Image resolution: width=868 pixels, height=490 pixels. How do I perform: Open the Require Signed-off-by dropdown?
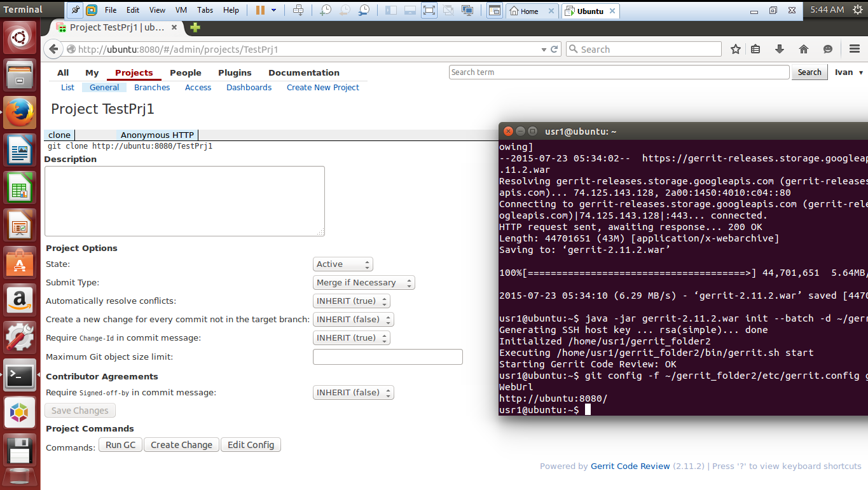(x=353, y=393)
